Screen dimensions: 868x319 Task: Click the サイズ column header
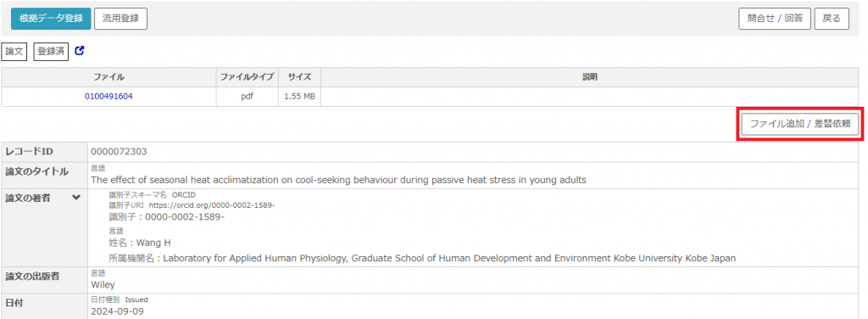coord(299,77)
